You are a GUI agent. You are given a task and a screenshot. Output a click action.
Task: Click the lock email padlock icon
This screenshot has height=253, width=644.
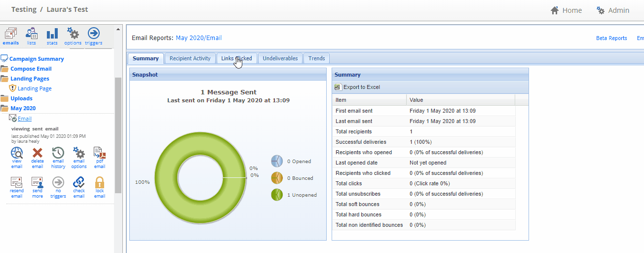(100, 182)
